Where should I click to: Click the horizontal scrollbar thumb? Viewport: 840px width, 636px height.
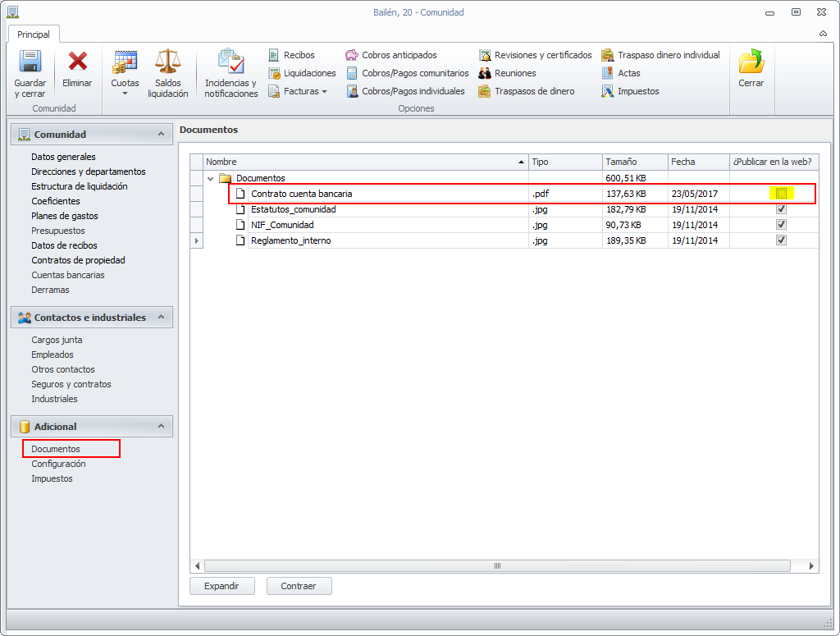(497, 565)
